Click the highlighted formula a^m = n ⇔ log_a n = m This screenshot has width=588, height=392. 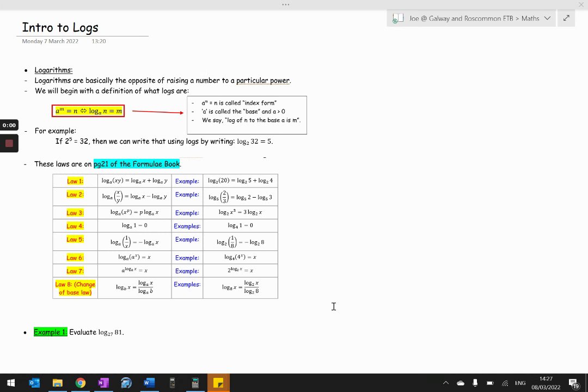pos(88,111)
